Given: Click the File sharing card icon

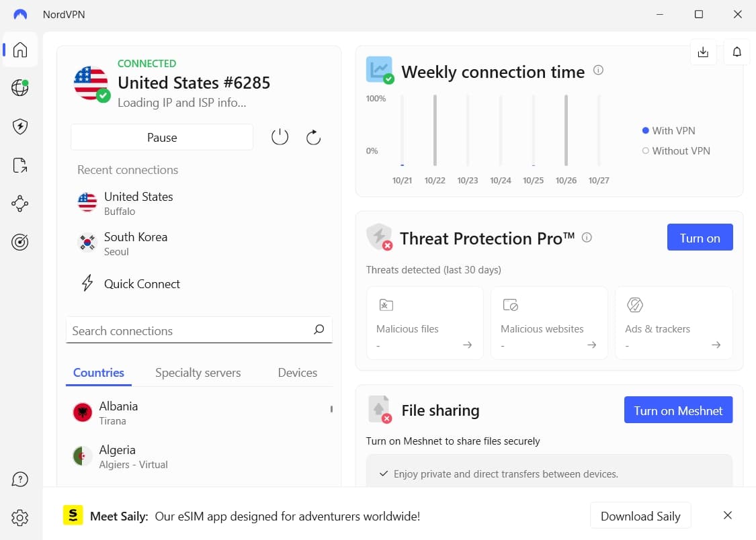Looking at the screenshot, I should (380, 410).
